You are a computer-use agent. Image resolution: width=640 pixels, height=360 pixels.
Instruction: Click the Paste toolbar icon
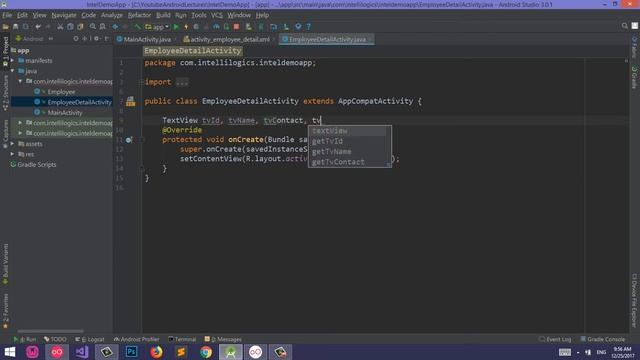click(80, 27)
